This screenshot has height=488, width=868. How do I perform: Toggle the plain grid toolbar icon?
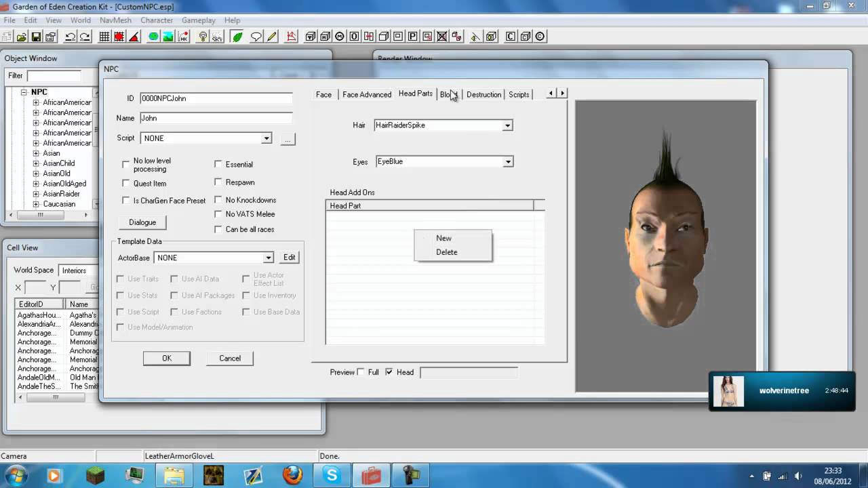[x=104, y=37]
